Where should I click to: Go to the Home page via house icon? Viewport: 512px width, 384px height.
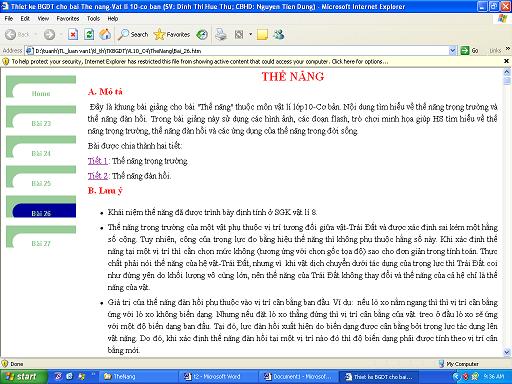105,34
